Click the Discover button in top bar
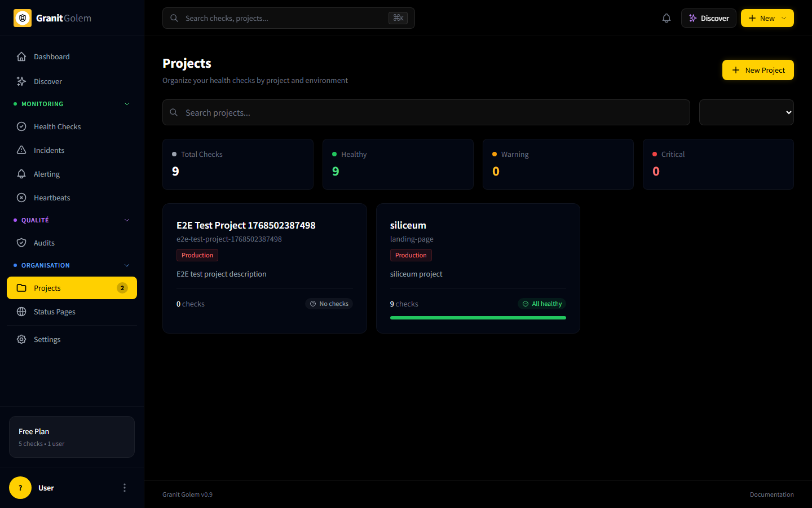This screenshot has width=812, height=508. click(709, 18)
